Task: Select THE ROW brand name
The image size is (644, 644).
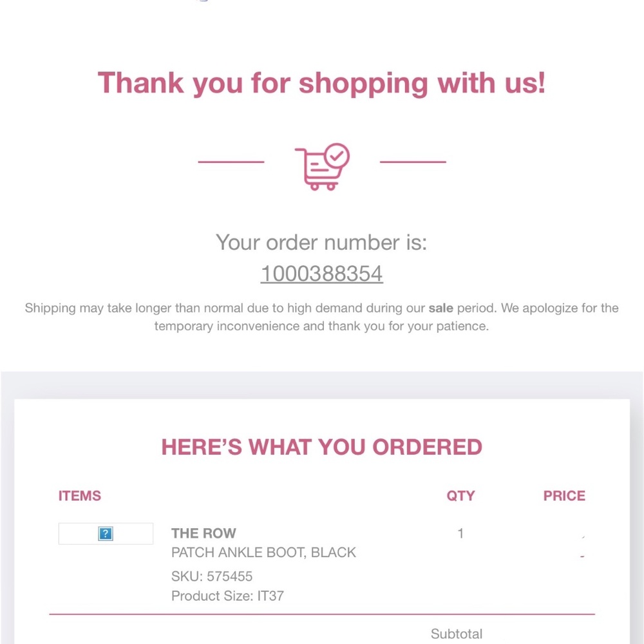Action: 204,533
